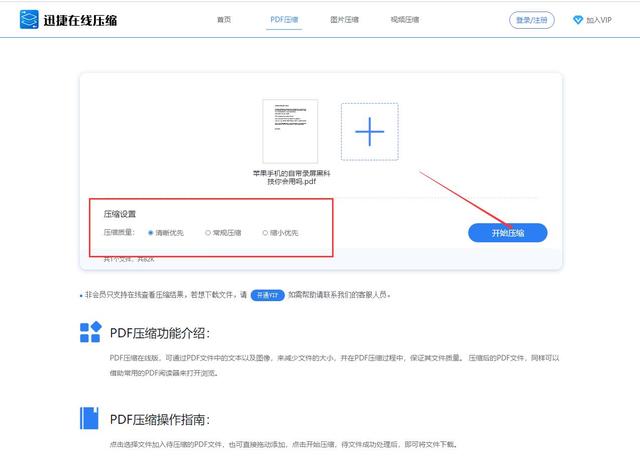Screen dimensions: 640x459
Task: Start compression with the 开始压缩 button
Action: point(507,233)
